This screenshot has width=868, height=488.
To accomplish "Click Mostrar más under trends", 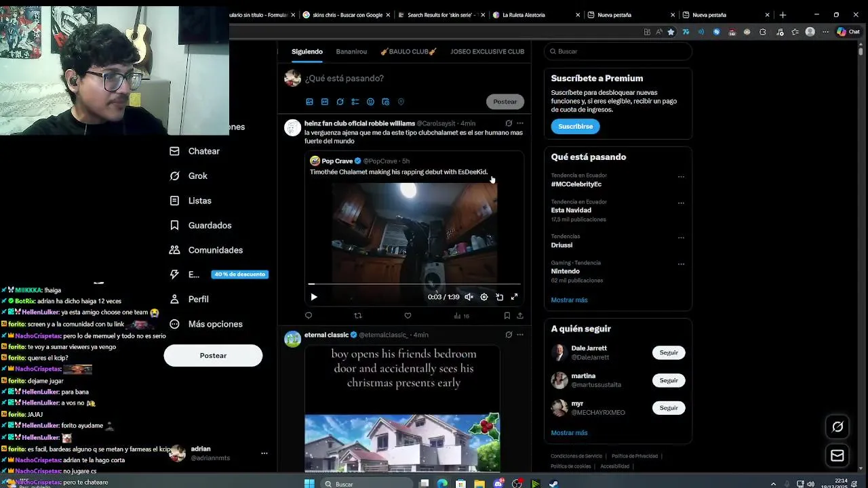I will pos(569,300).
